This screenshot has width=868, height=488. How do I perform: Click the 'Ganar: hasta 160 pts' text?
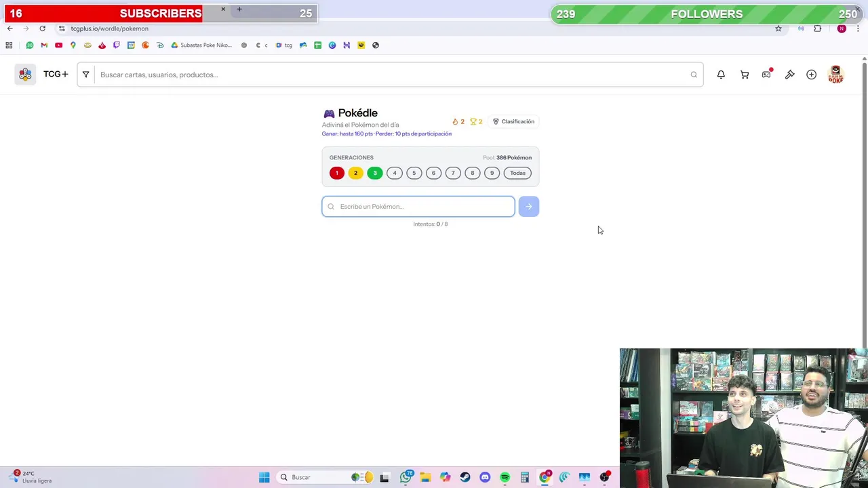pyautogui.click(x=347, y=134)
